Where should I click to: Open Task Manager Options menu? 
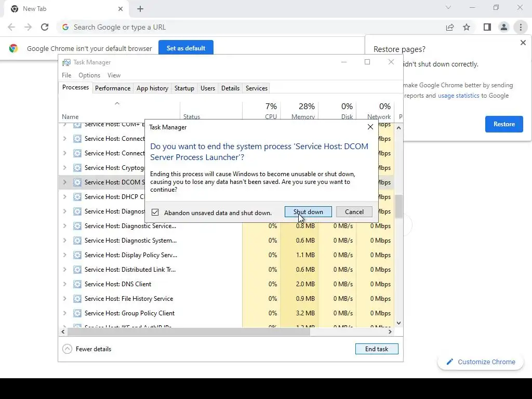click(89, 75)
